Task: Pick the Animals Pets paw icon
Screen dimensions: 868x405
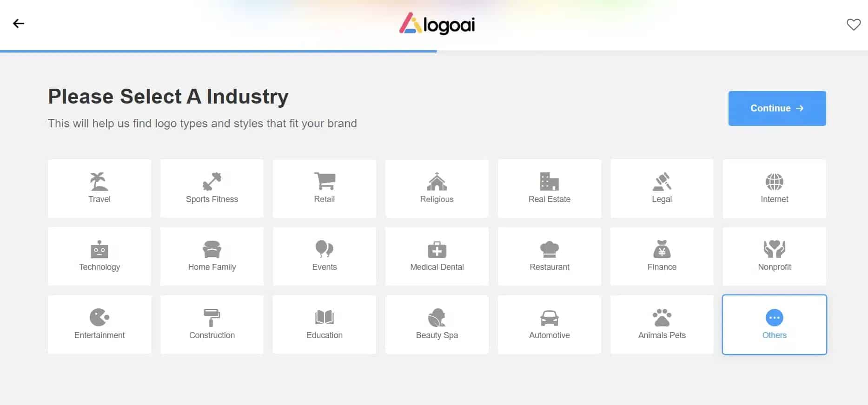Action: click(x=662, y=318)
